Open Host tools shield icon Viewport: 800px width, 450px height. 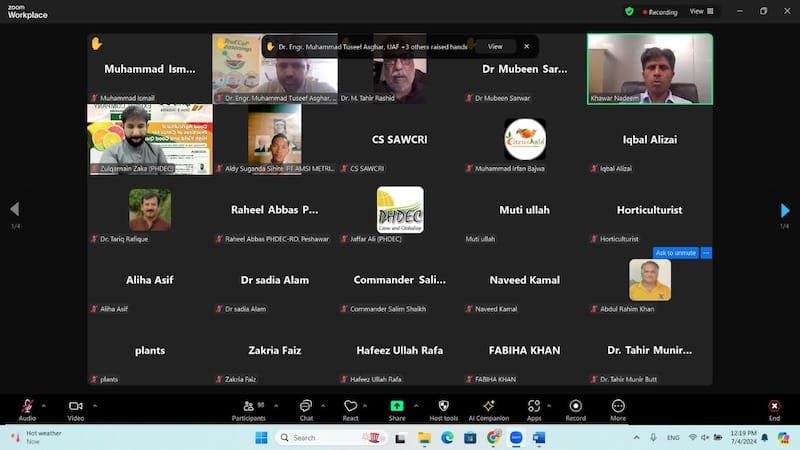pyautogui.click(x=443, y=406)
